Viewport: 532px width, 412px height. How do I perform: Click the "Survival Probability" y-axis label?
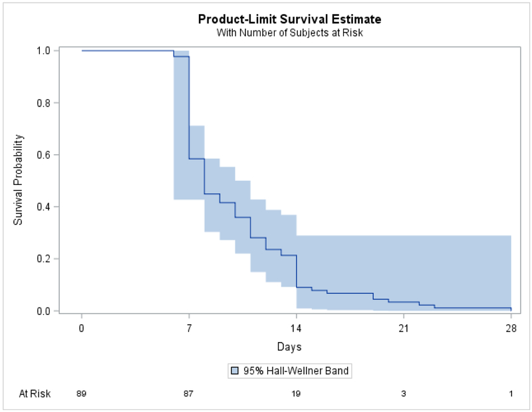click(19, 180)
